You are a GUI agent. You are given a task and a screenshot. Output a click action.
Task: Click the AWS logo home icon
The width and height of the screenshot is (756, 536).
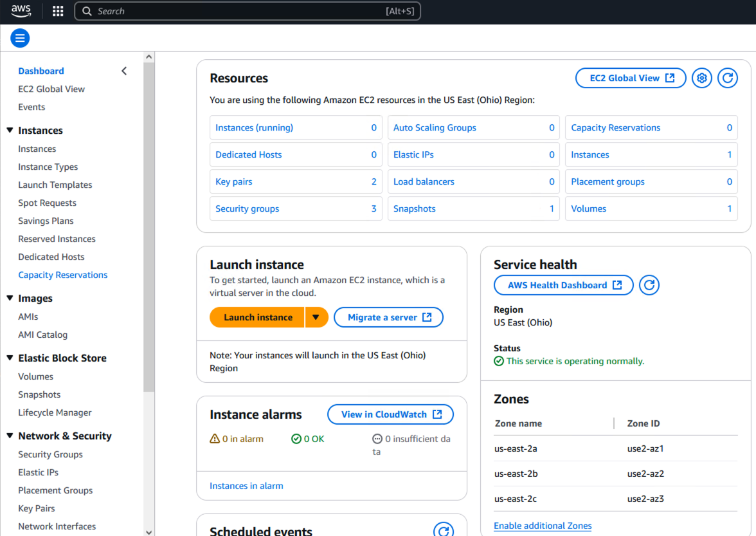point(21,11)
